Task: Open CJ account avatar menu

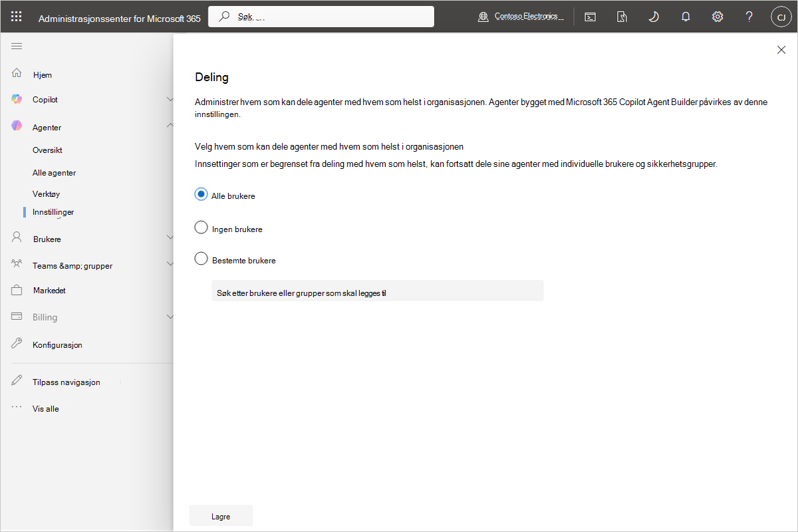Action: (x=781, y=17)
